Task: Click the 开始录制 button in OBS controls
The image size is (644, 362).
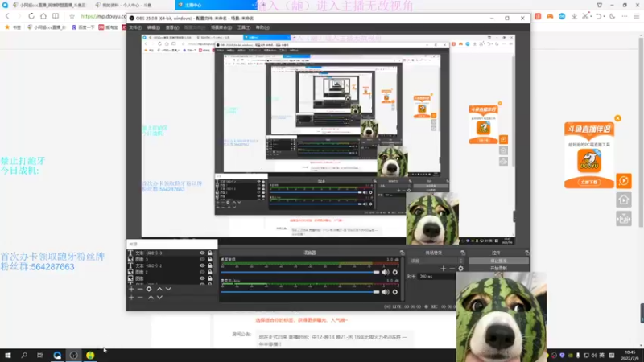Action: tap(498, 268)
